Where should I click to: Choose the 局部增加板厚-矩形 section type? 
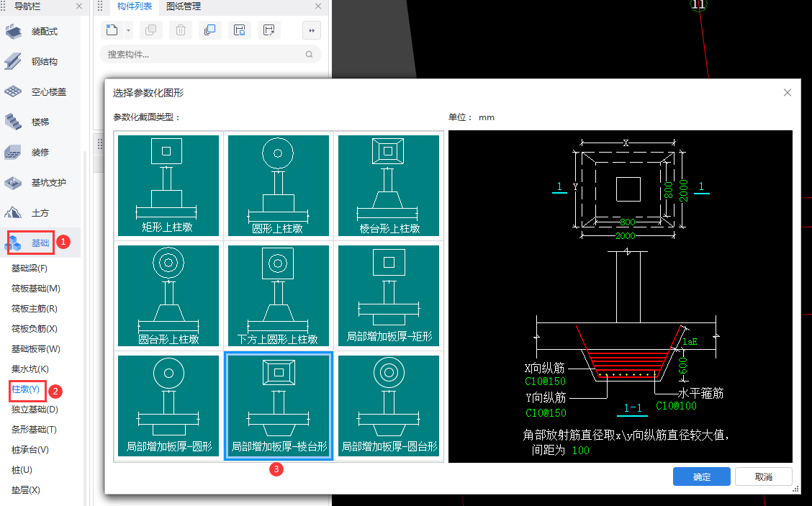click(389, 296)
